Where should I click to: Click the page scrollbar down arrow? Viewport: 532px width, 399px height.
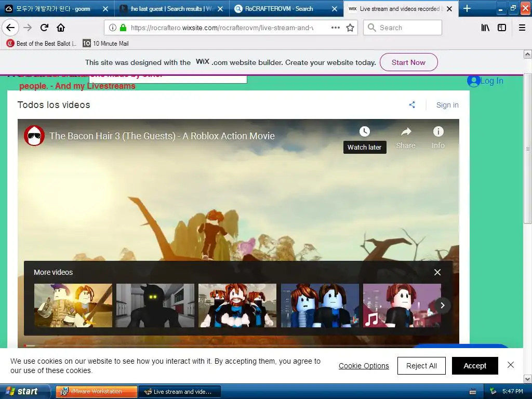[527, 379]
